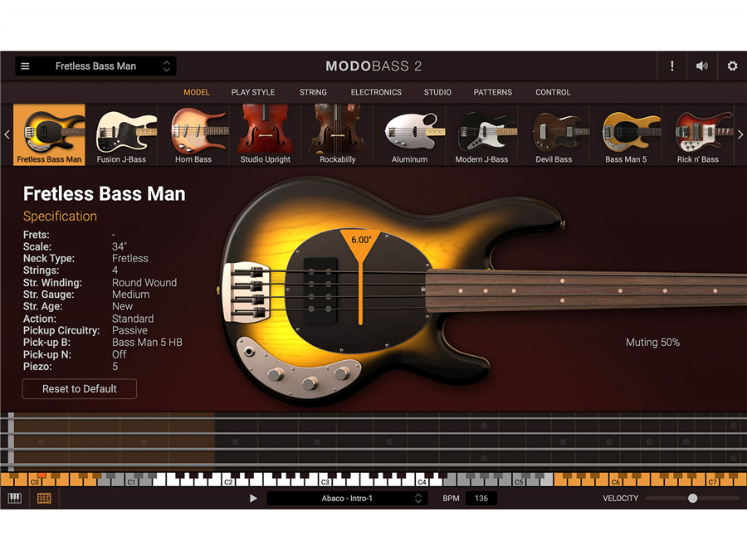Open the Play Style tab
Image resolution: width=747 pixels, height=560 pixels.
click(253, 92)
